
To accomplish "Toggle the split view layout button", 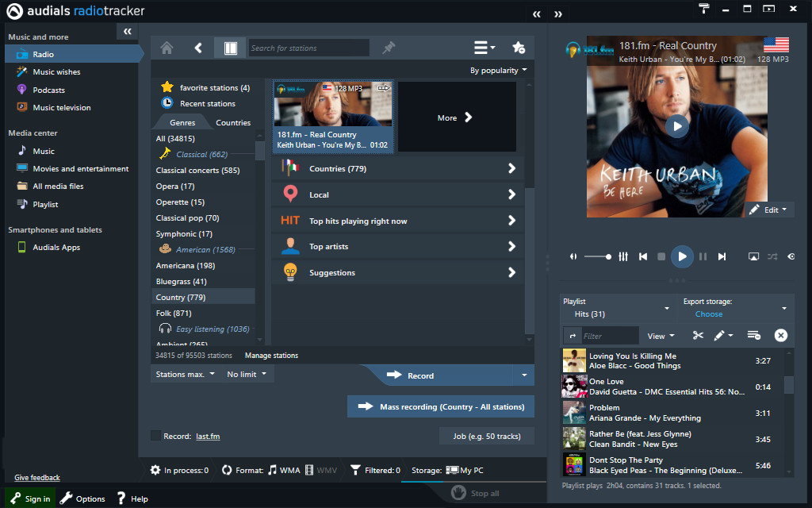I will [230, 48].
